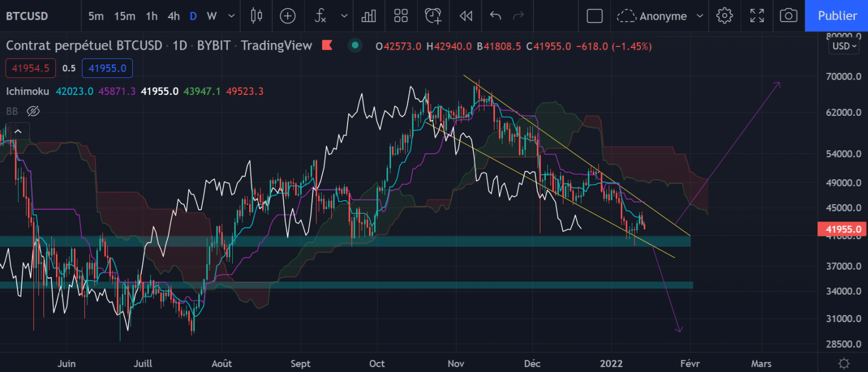The width and height of the screenshot is (868, 372).
Task: Select the weekly W timeframe
Action: point(212,16)
